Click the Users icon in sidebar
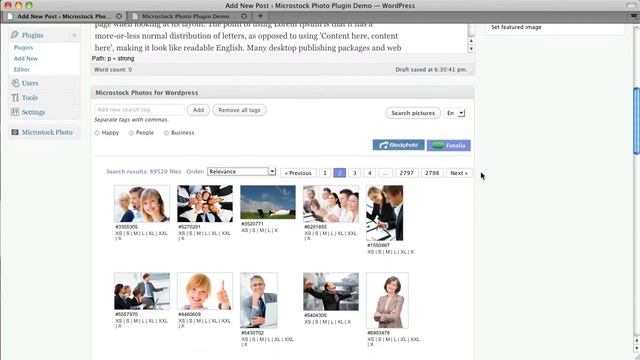This screenshot has width=640, height=360. [15, 83]
